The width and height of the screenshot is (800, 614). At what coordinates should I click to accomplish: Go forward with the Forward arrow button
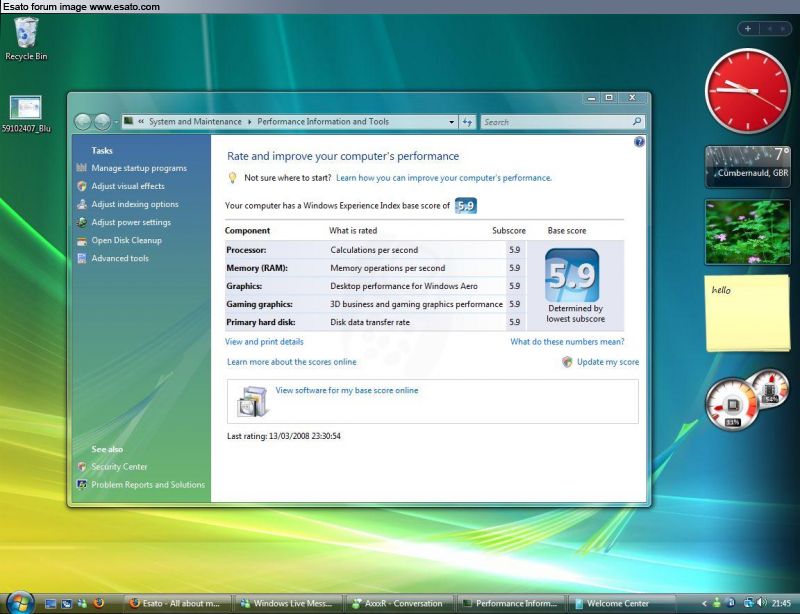point(102,121)
